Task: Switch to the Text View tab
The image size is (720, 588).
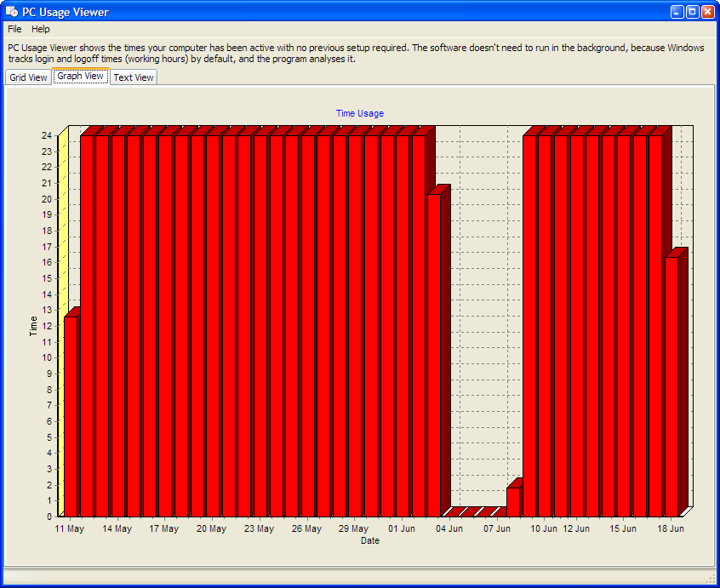Action: [x=133, y=77]
